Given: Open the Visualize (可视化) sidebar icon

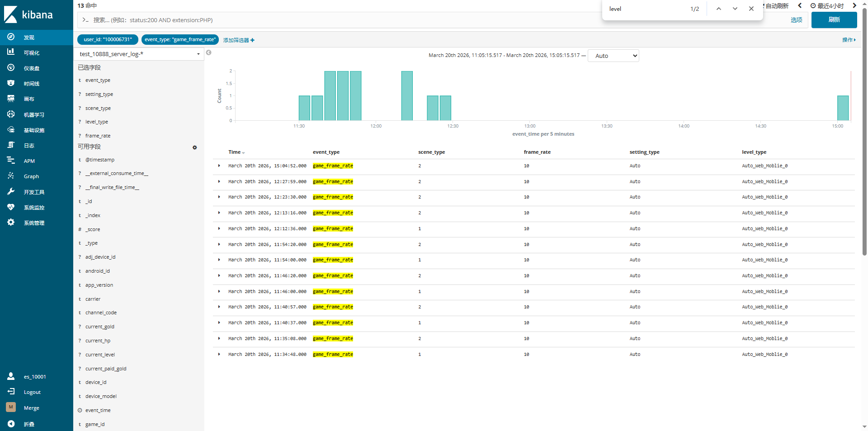Looking at the screenshot, I should pos(11,52).
